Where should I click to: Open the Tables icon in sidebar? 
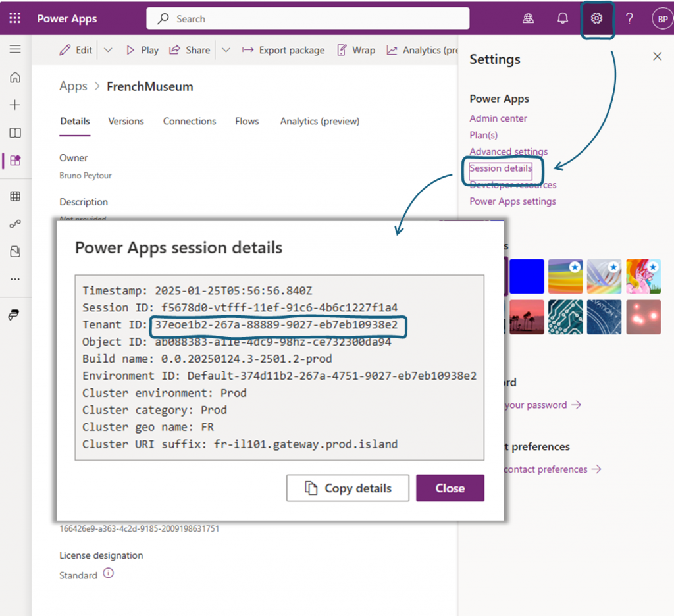(x=15, y=196)
